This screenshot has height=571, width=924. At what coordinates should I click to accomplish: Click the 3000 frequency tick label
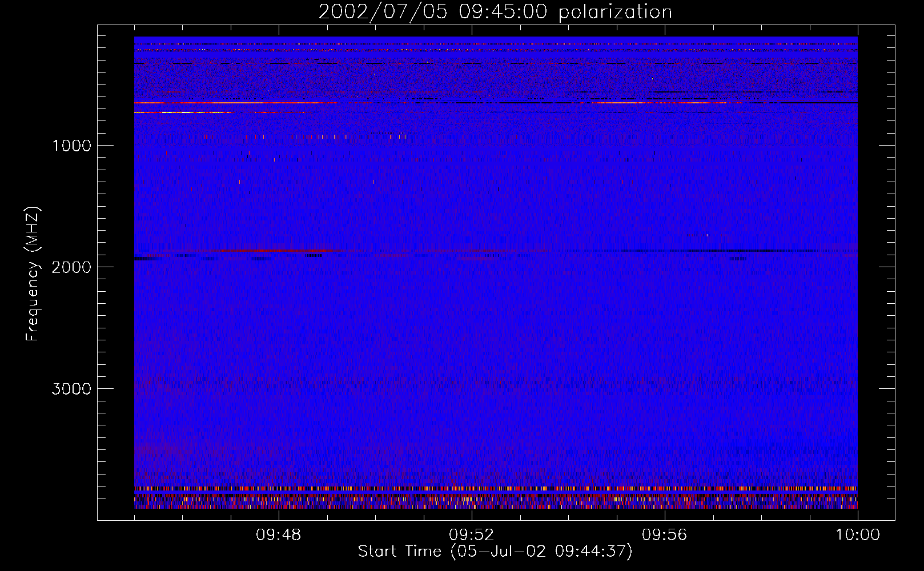click(x=71, y=389)
